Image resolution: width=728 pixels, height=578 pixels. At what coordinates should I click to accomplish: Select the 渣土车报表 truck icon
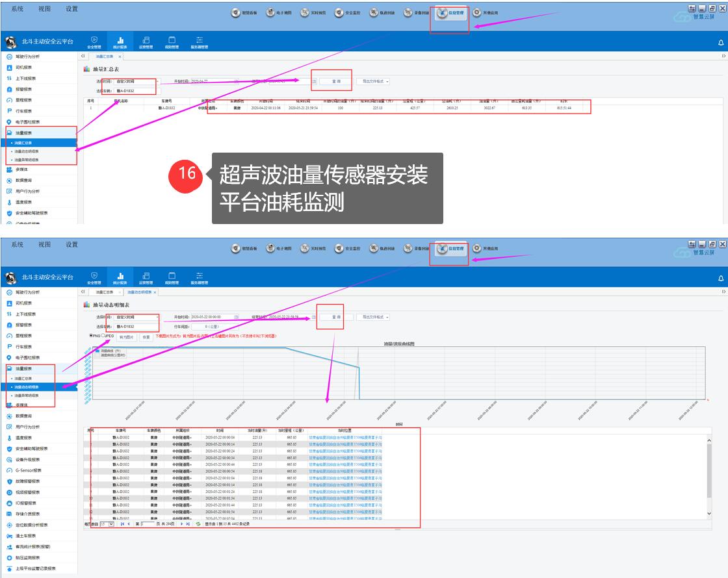(x=9, y=536)
